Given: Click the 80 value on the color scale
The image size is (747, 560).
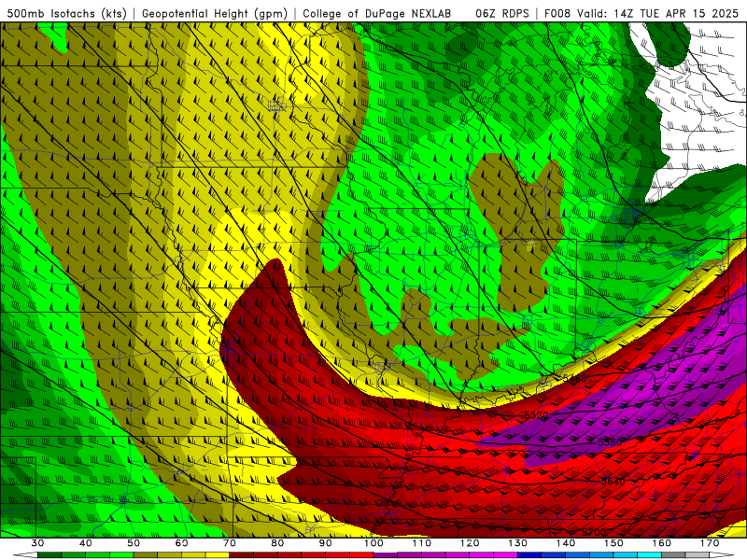Looking at the screenshot, I should click(277, 543).
